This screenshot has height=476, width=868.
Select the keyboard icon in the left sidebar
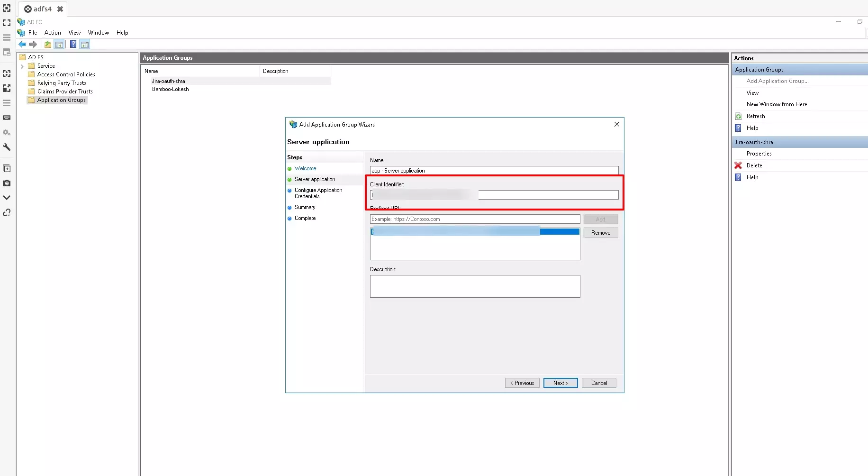7,117
